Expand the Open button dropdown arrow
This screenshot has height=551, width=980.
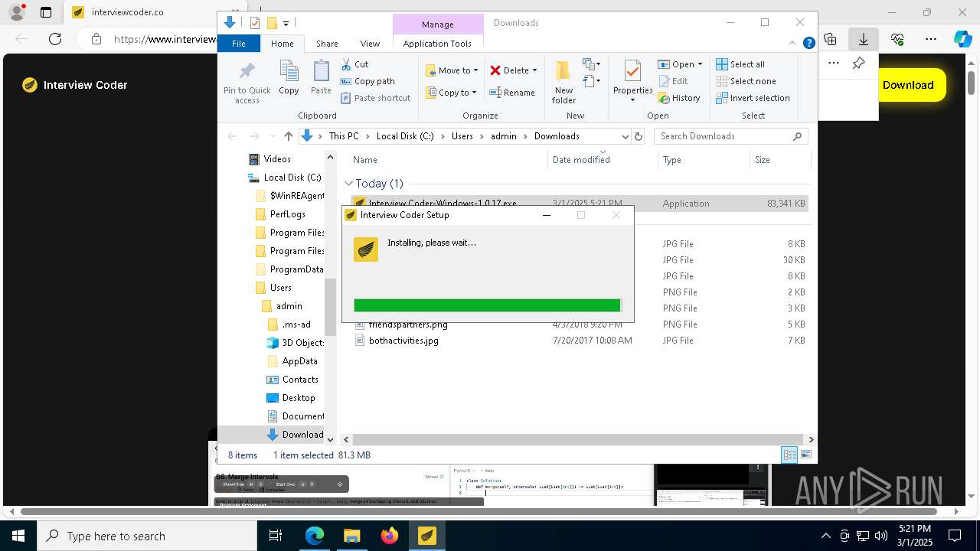(700, 64)
